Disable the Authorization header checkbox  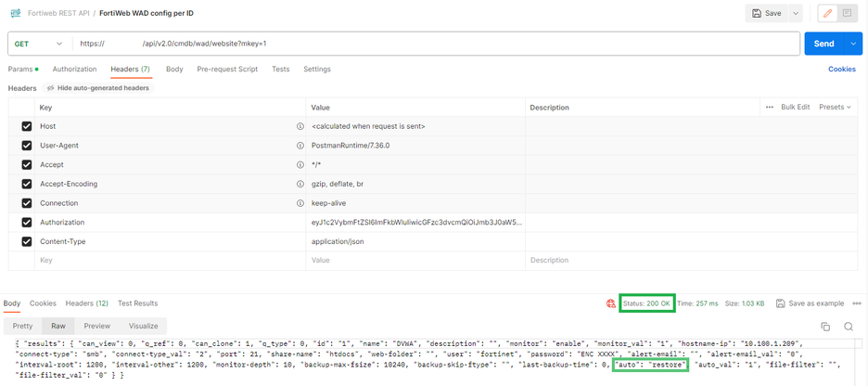(26, 223)
